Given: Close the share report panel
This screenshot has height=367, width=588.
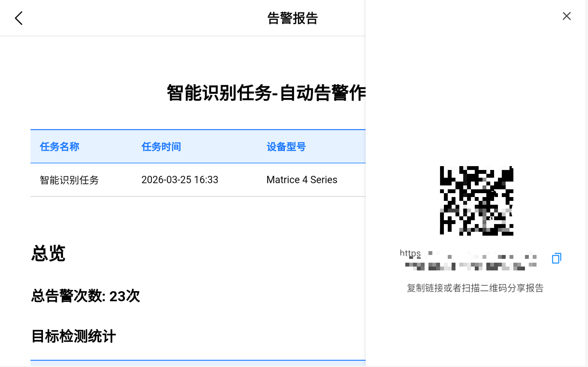Looking at the screenshot, I should (566, 16).
